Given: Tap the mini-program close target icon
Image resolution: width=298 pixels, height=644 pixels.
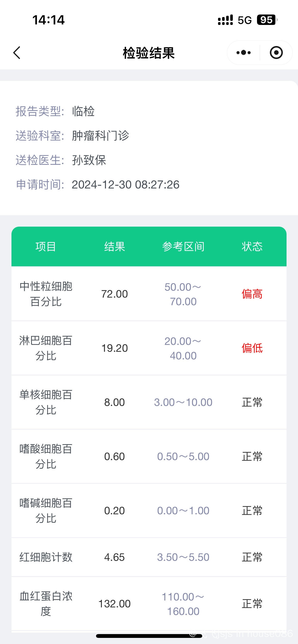Looking at the screenshot, I should coord(276,53).
